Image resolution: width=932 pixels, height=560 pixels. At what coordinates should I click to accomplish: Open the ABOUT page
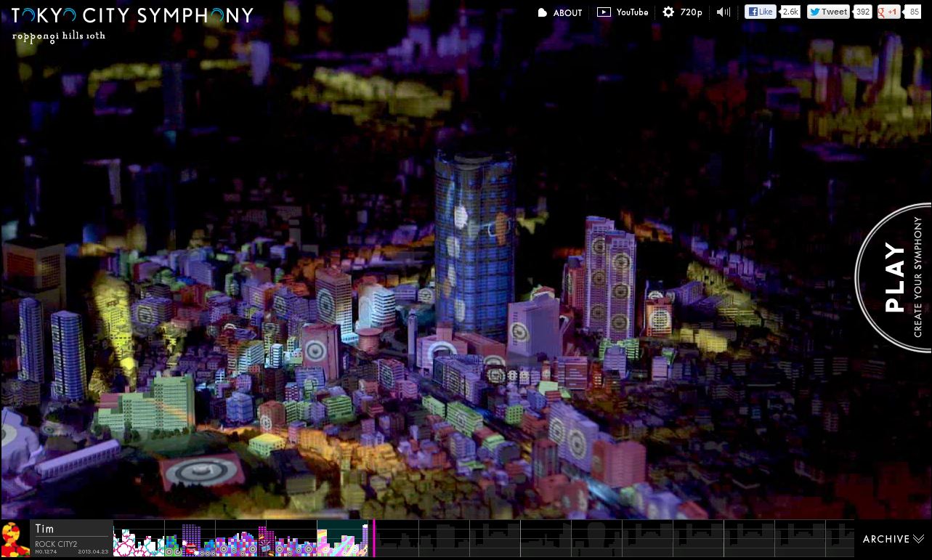[567, 13]
